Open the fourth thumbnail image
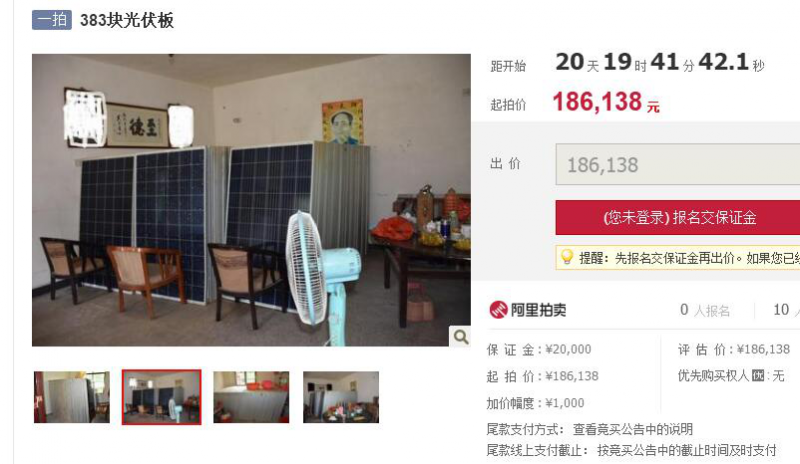 tap(341, 397)
